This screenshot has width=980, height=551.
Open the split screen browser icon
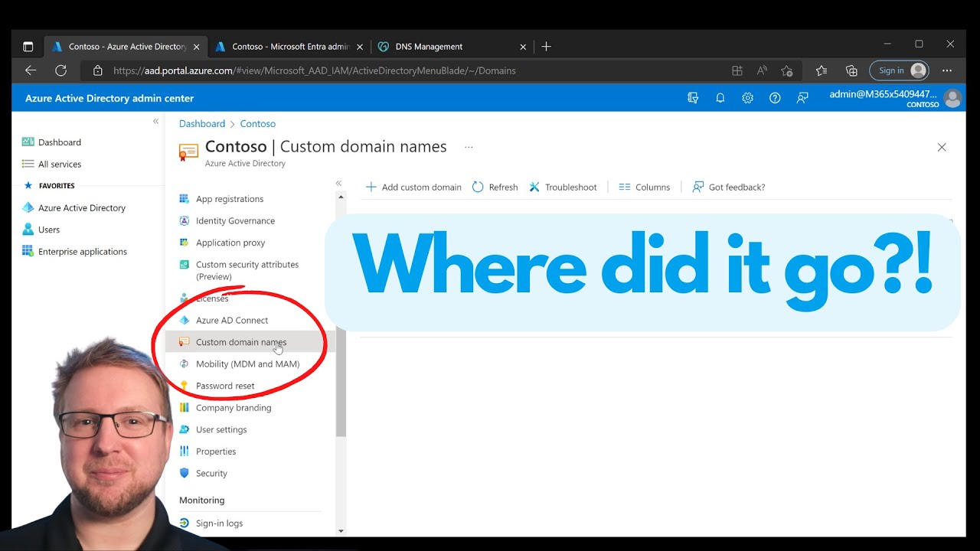coord(737,70)
